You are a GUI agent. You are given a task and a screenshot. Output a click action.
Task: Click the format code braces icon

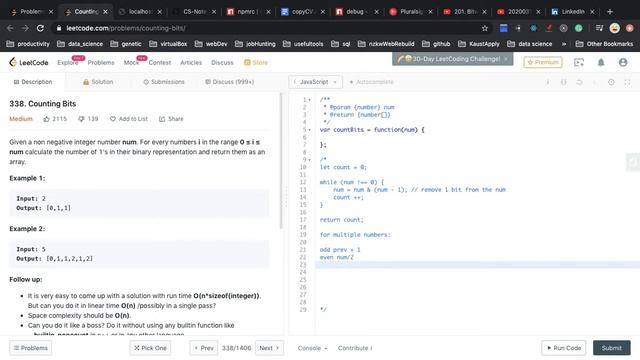[564, 82]
